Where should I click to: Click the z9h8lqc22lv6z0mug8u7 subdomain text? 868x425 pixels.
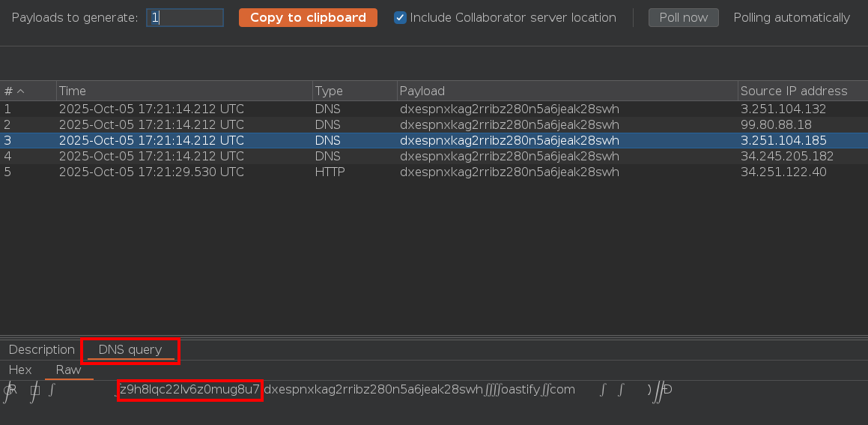[x=189, y=390]
